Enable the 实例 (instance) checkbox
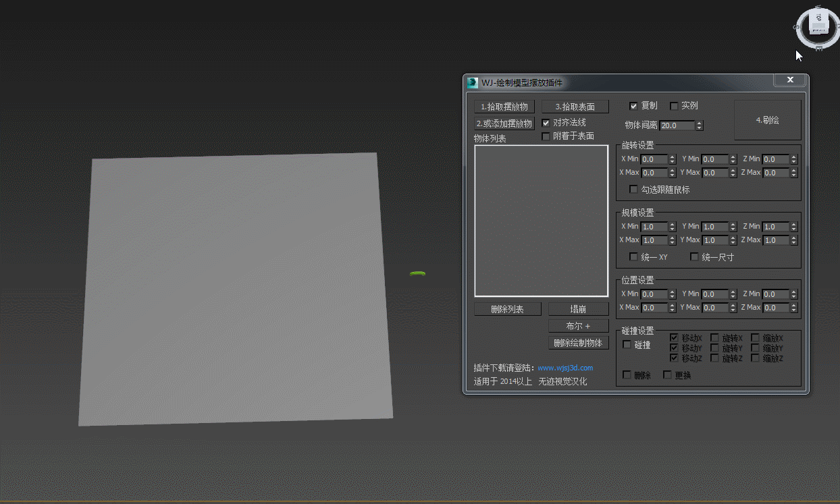 point(674,106)
